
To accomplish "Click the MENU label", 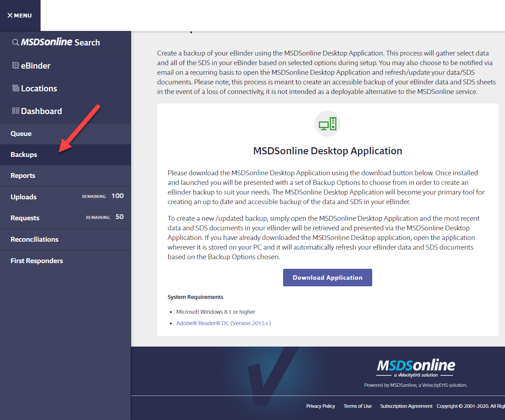I will 23,15.
